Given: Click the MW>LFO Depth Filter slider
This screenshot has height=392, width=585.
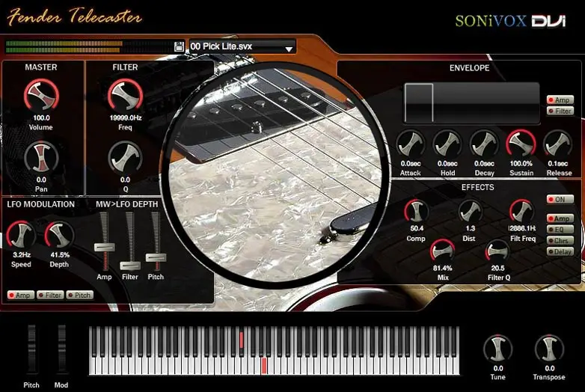Looking at the screenshot, I should click(130, 266).
